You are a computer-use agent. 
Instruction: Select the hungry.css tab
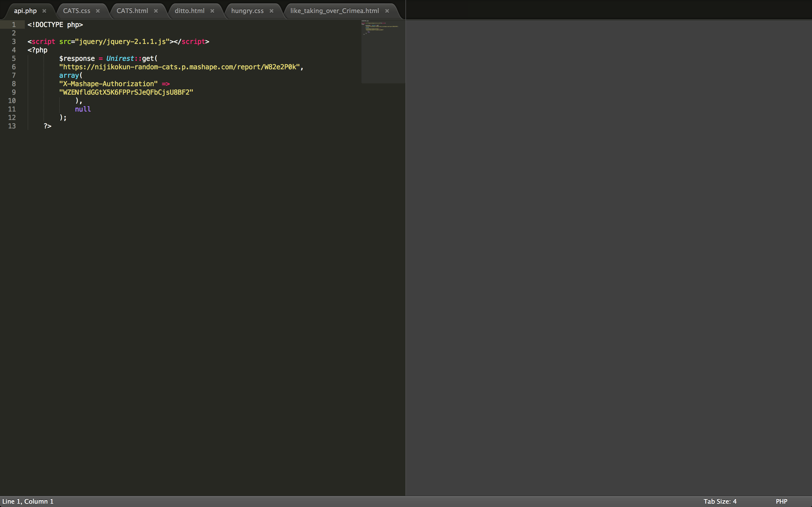point(247,11)
